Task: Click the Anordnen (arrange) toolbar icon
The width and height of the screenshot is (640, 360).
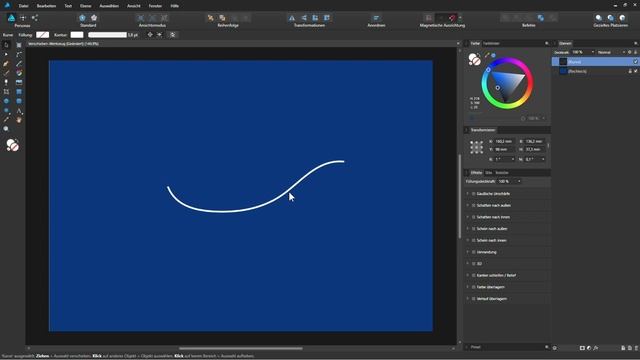Action: click(376, 18)
